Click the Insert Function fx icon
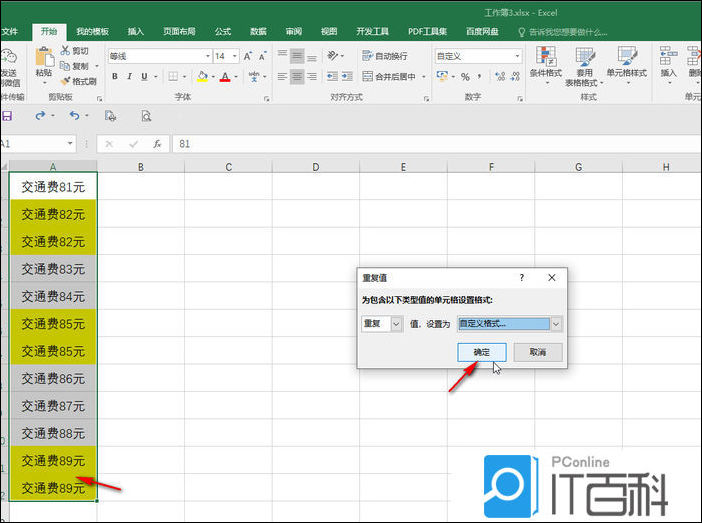 pos(157,144)
